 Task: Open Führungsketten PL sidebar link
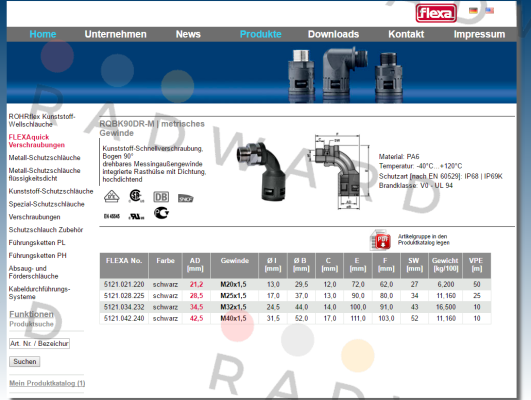tap(37, 243)
